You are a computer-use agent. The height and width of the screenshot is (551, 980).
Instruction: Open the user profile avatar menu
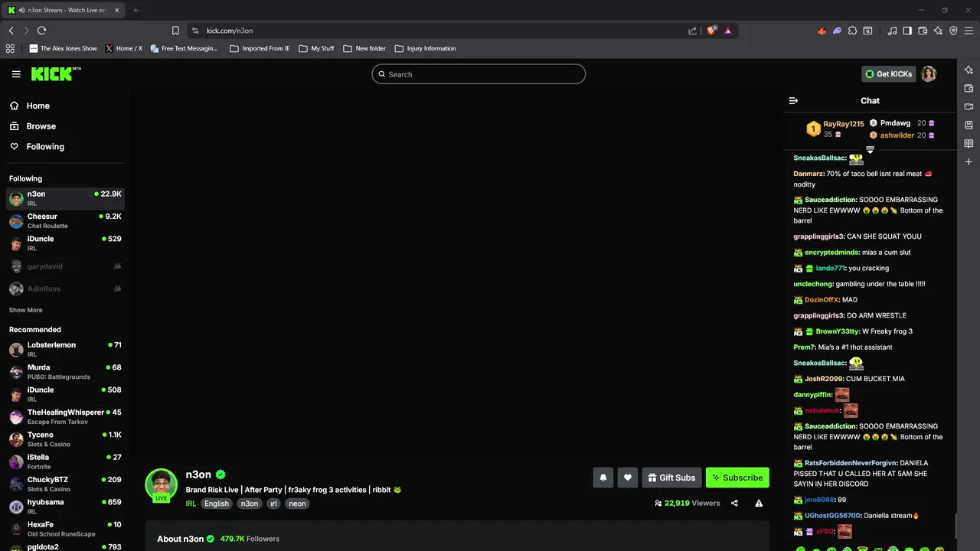(x=929, y=74)
